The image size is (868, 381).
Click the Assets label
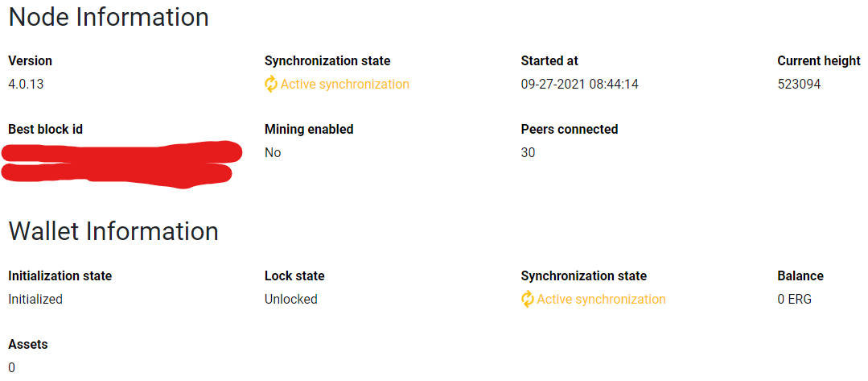pos(28,344)
